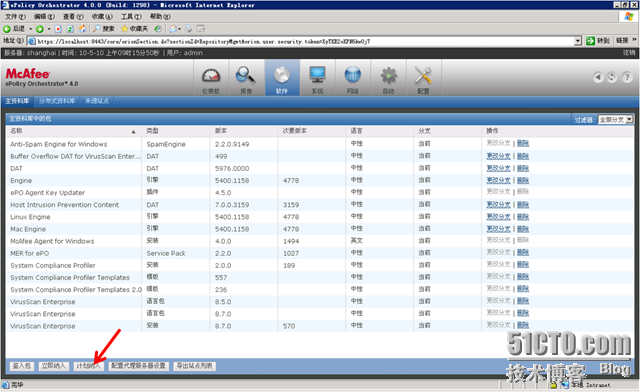The width and height of the screenshot is (640, 392).
Task: Click in the IE address bar URL
Action: coord(301,41)
